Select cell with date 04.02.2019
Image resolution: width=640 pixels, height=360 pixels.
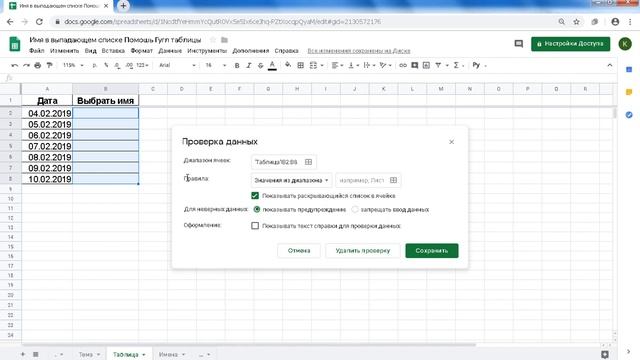(x=47, y=113)
